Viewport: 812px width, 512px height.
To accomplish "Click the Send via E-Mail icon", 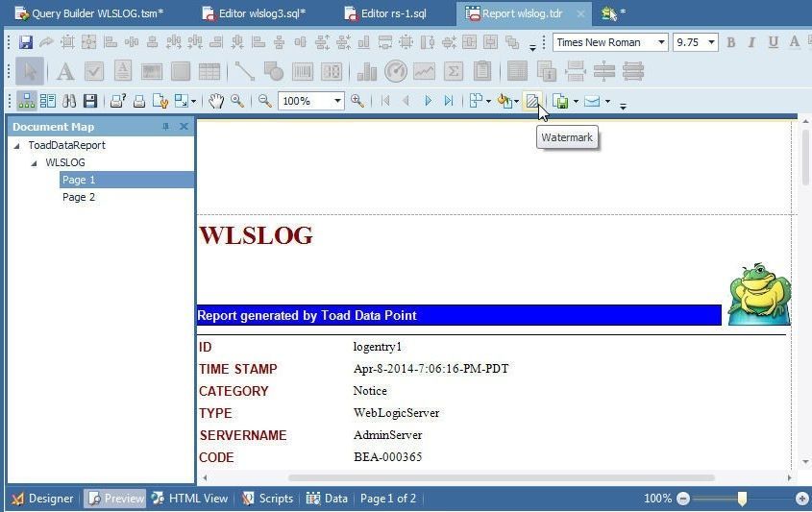I will [592, 101].
